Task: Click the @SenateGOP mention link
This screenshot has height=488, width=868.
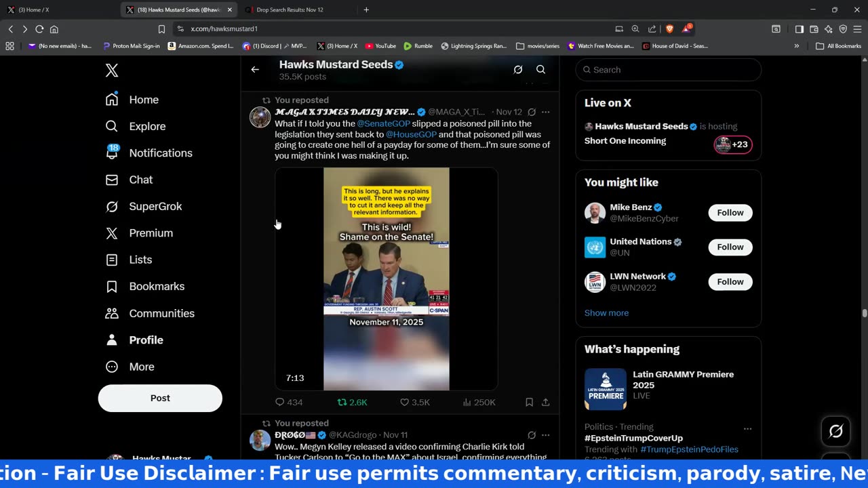Action: point(384,123)
